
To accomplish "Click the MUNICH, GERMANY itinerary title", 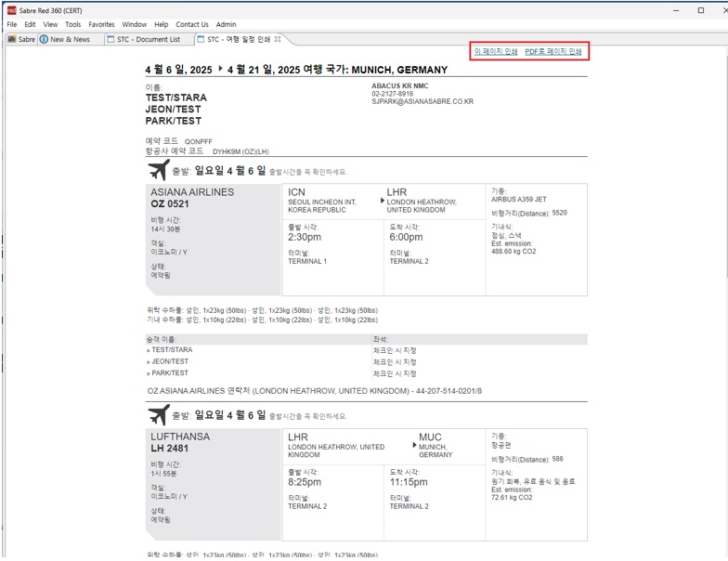I will tap(399, 70).
